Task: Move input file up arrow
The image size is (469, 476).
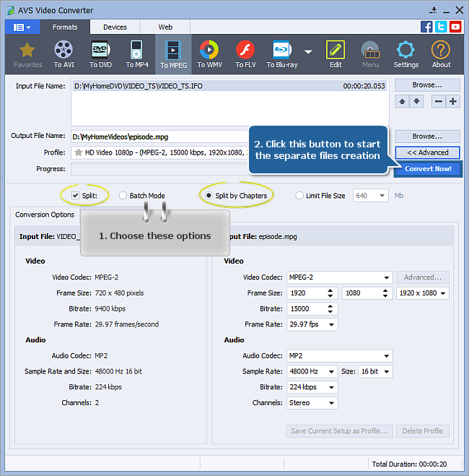Action: tap(402, 101)
